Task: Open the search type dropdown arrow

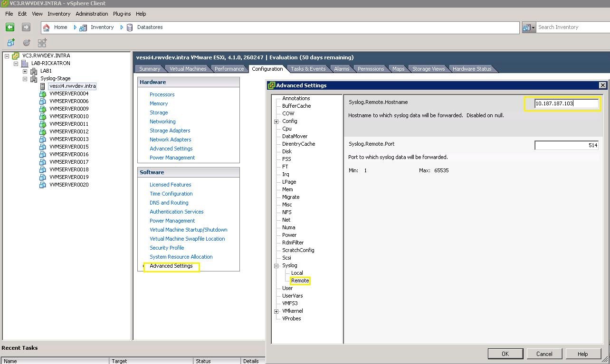Action: point(533,28)
